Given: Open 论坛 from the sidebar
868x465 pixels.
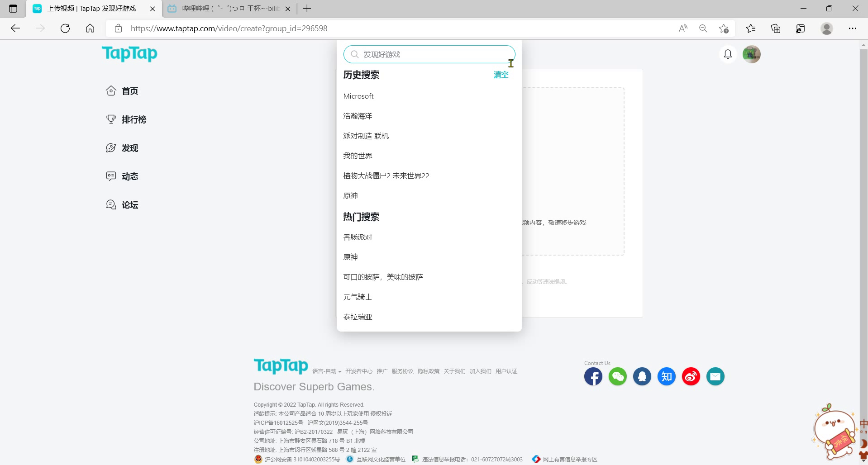Looking at the screenshot, I should click(129, 205).
